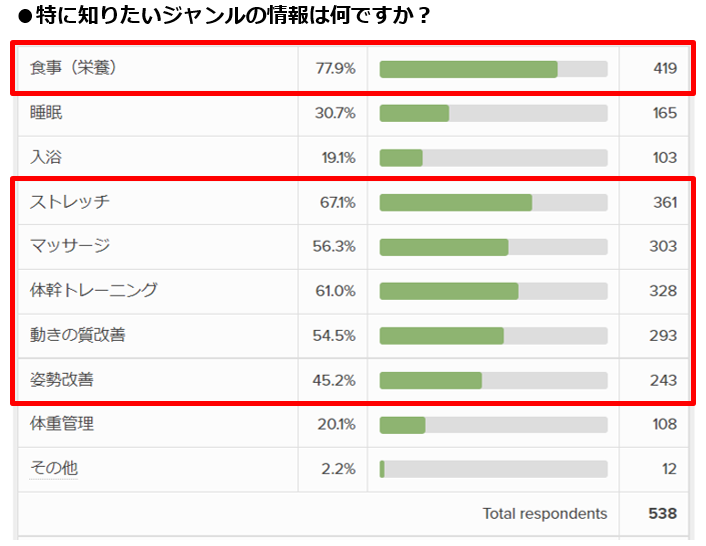Select the ストレッチ answer label
This screenshot has width=706, height=546.
[x=70, y=202]
